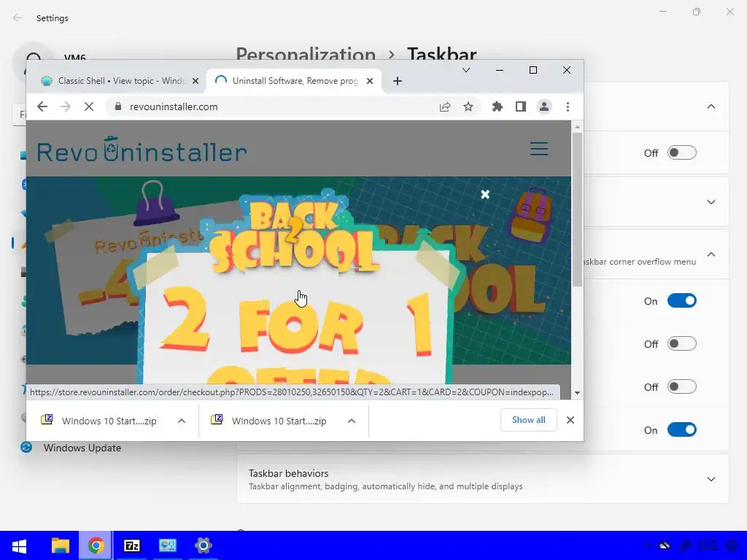
Task: Turn off the first On corner overflow switch
Action: click(682, 300)
